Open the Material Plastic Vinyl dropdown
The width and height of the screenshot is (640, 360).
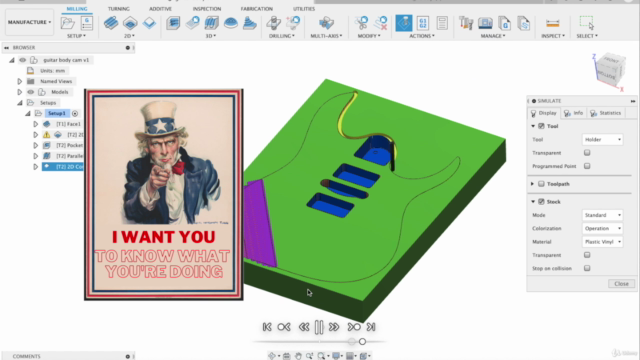point(602,242)
